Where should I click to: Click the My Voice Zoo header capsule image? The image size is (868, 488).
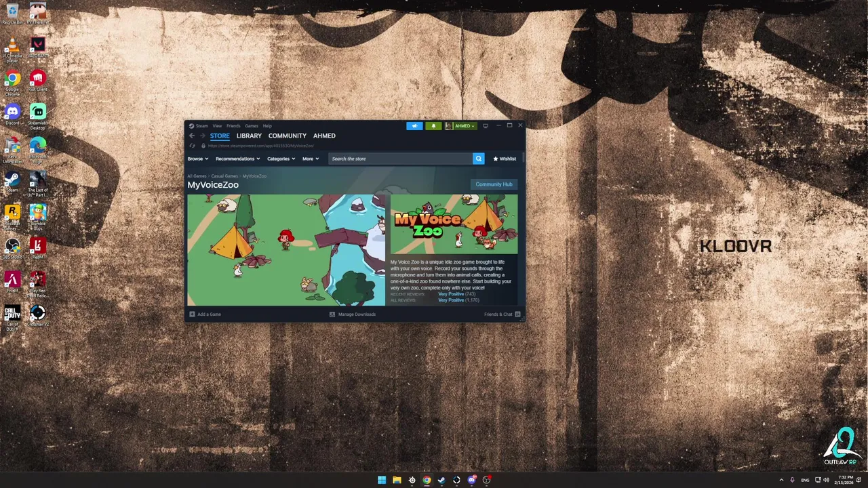pyautogui.click(x=454, y=224)
